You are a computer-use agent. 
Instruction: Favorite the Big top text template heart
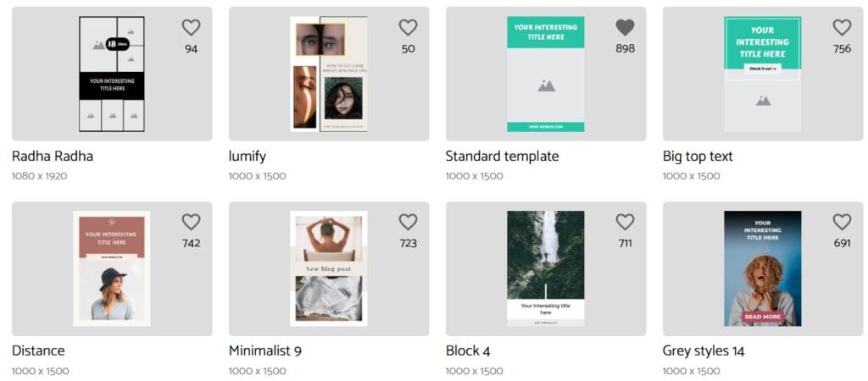point(842,28)
